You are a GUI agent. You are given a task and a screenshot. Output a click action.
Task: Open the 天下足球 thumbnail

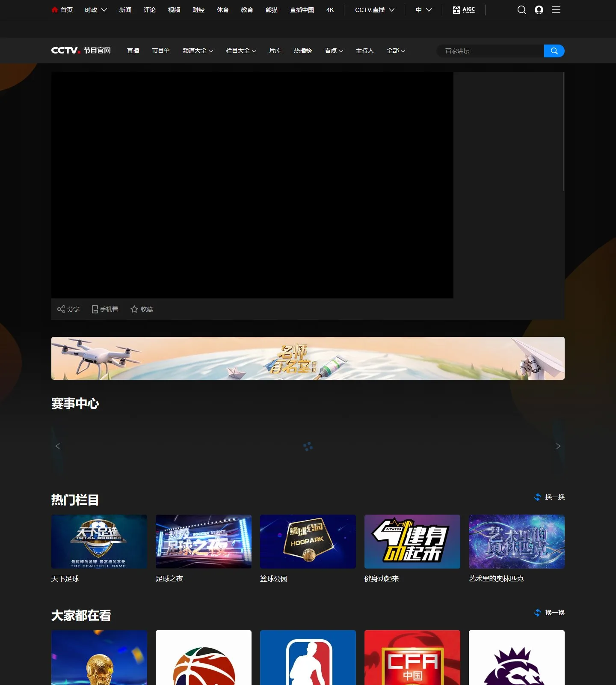pyautogui.click(x=99, y=542)
